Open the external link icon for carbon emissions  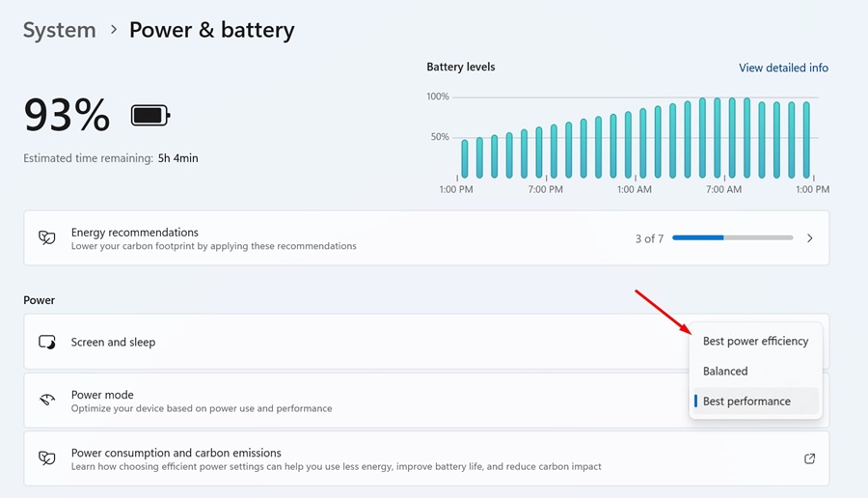coord(809,458)
